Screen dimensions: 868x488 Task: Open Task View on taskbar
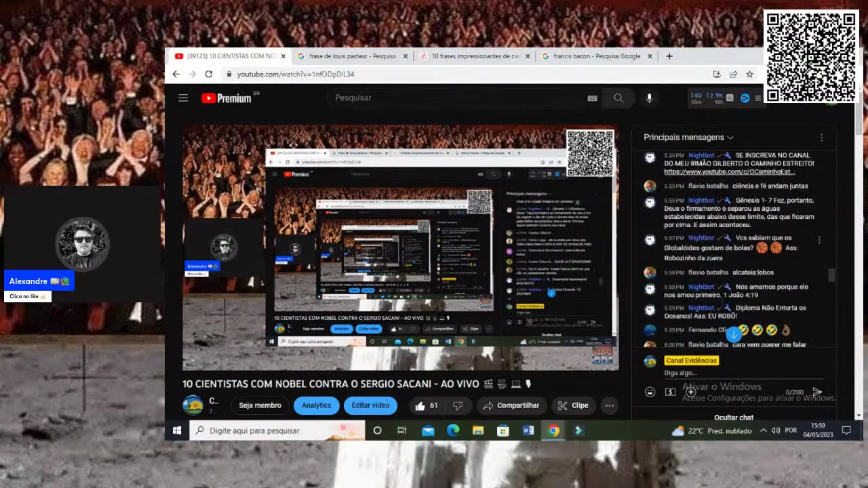click(x=401, y=430)
